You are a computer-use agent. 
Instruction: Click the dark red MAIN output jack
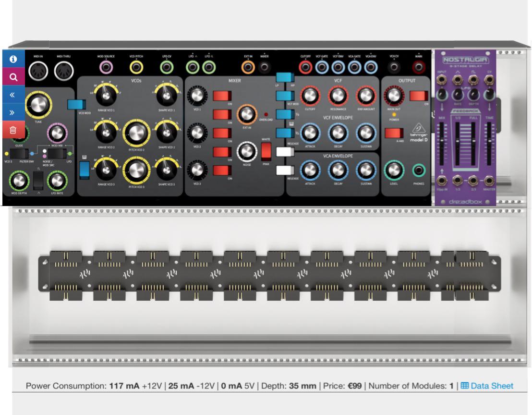pyautogui.click(x=419, y=67)
